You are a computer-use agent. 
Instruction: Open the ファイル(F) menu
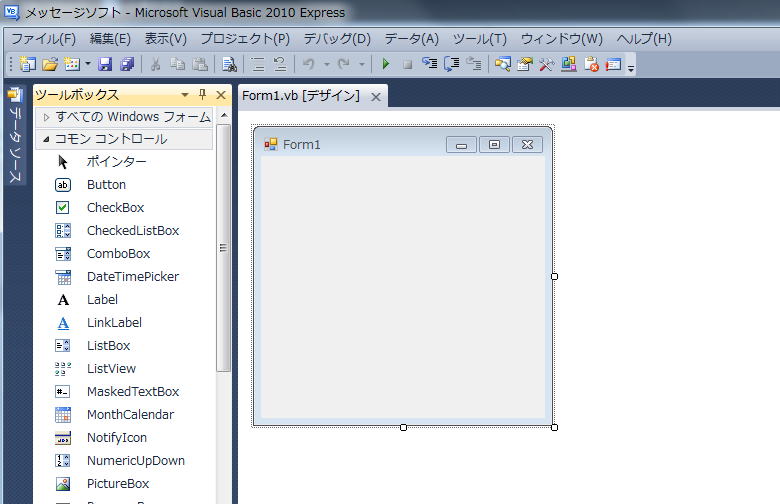click(43, 38)
